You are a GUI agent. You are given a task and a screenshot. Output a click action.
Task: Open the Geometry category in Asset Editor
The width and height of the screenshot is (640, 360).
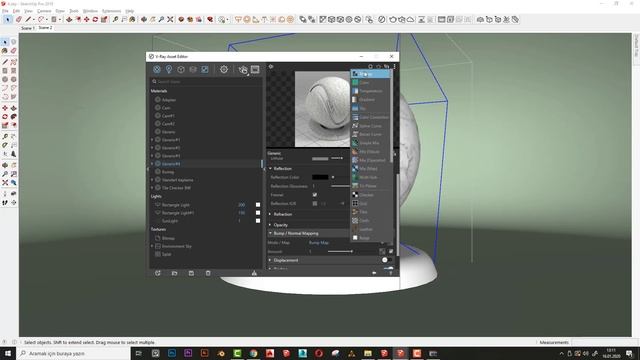click(x=181, y=69)
